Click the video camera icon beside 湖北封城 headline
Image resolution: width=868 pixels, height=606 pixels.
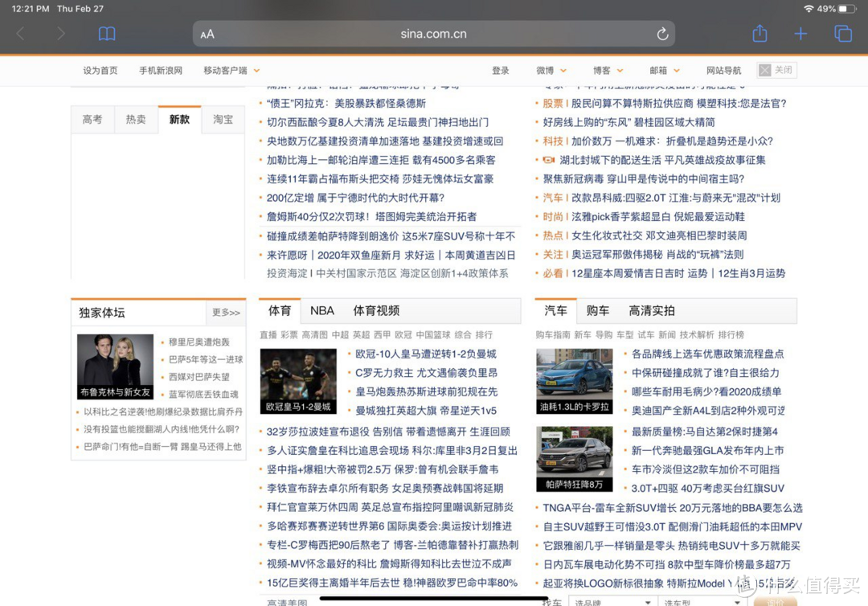[551, 159]
